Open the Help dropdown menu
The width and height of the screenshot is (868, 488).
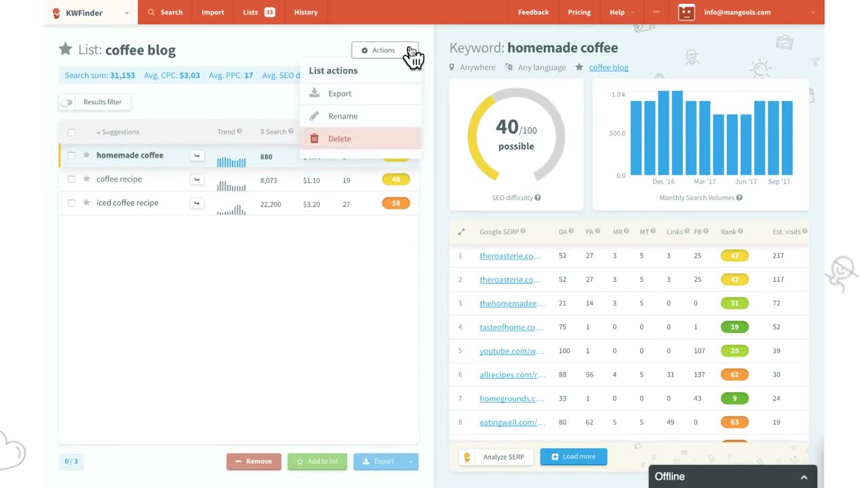point(622,12)
